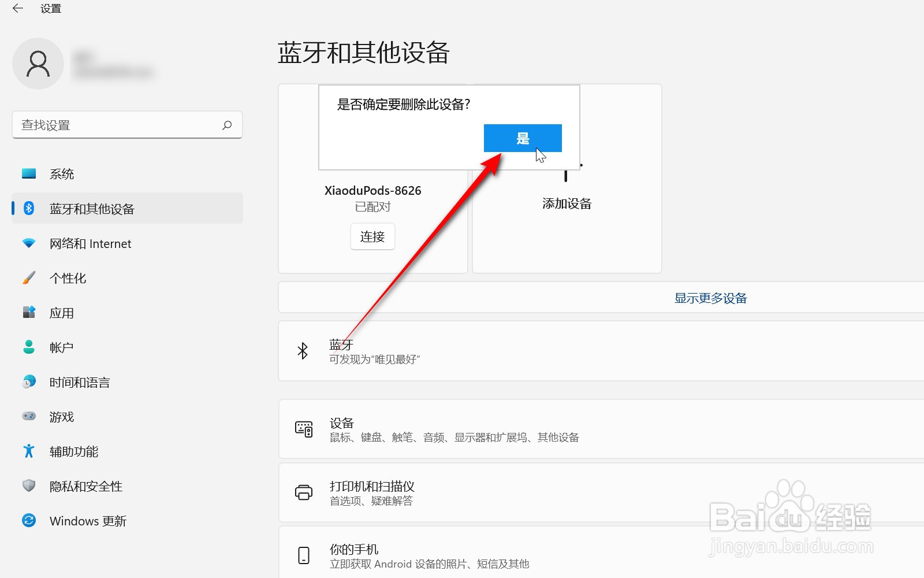Click the Windows 更新 icon
Image resolution: width=924 pixels, height=578 pixels.
click(x=28, y=521)
